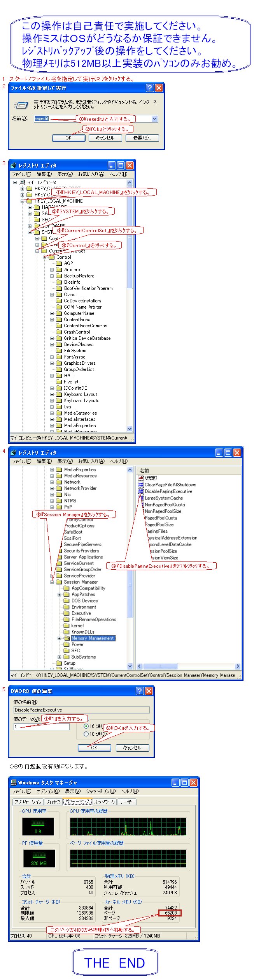This screenshot has width=254, height=980.
Task: Click the 名前 input showing regedit
Action: coord(96,119)
